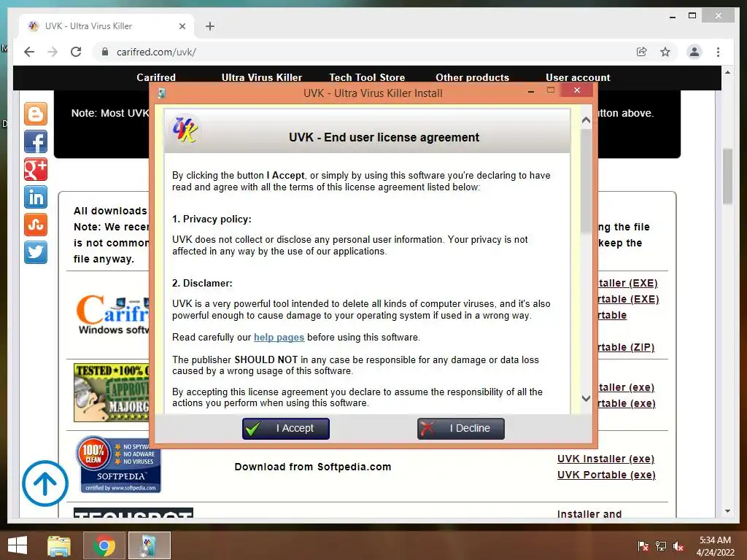Viewport: 747px width, 560px height.
Task: Click the browser page scrollbar thumb
Action: pos(727,176)
